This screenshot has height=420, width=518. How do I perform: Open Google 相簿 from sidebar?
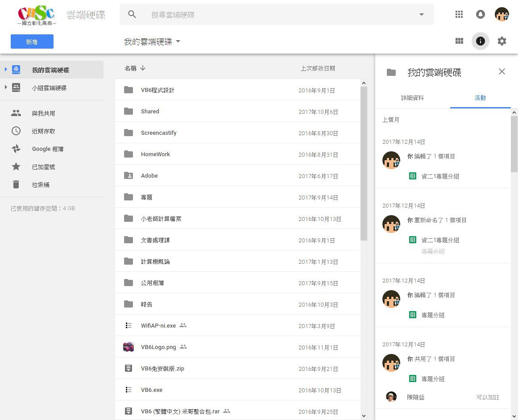(x=47, y=149)
